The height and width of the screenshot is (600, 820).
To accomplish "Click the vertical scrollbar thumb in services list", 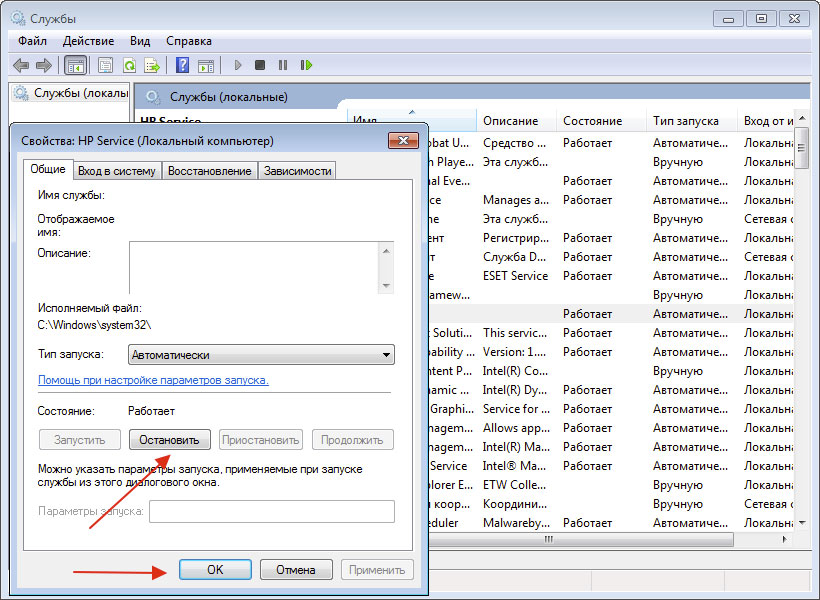I will point(802,149).
